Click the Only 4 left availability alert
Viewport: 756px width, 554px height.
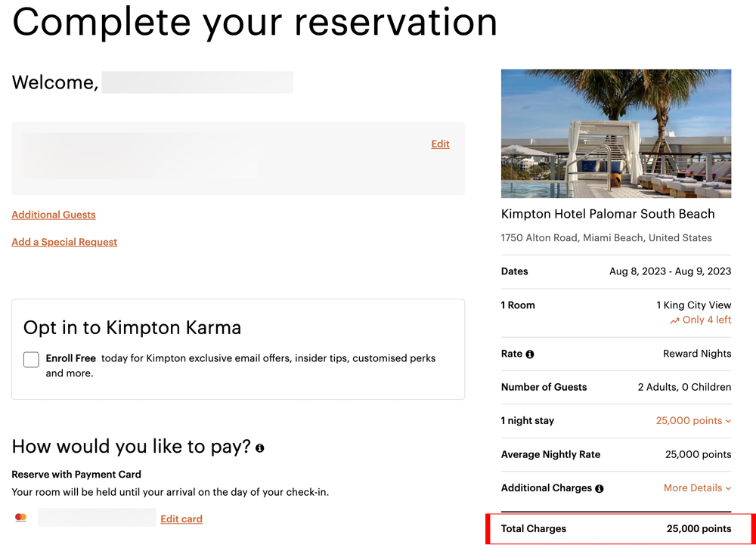pyautogui.click(x=705, y=320)
